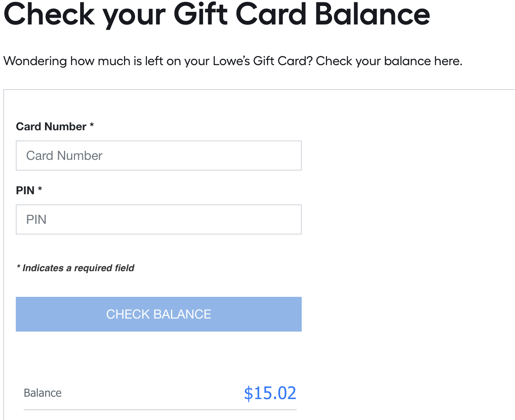The image size is (515, 420).
Task: Click the asterisk beside PIN label
Action: tap(40, 190)
